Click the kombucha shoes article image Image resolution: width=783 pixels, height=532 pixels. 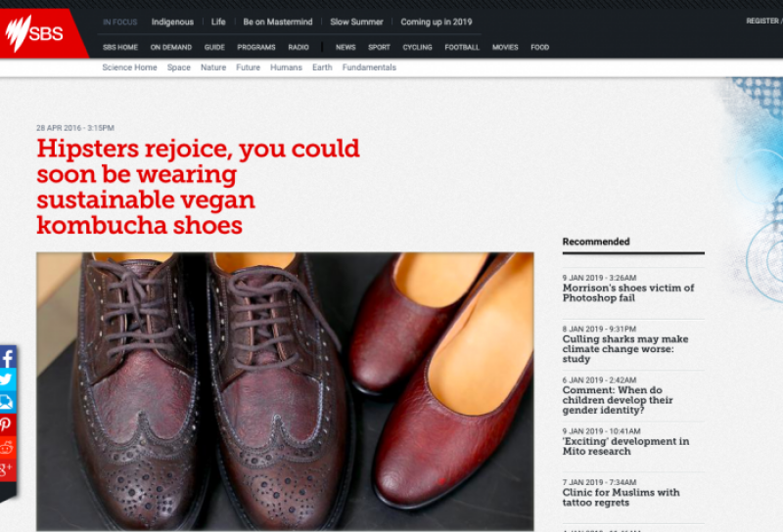pyautogui.click(x=285, y=391)
